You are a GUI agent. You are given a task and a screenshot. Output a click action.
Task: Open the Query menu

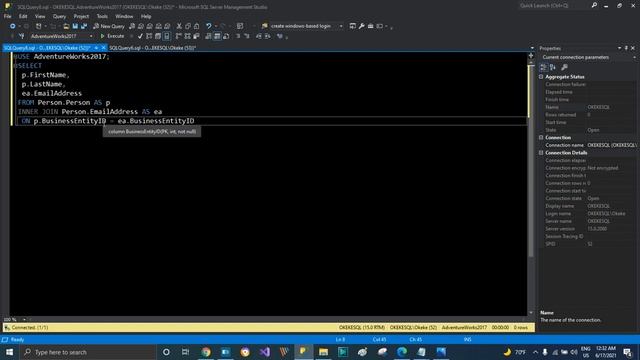coord(59,16)
